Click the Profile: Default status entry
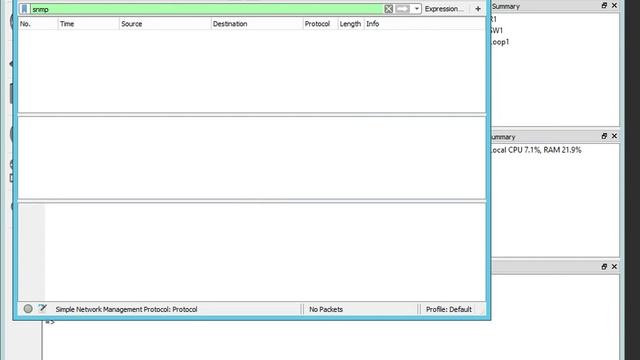The height and width of the screenshot is (360, 640). (449, 309)
